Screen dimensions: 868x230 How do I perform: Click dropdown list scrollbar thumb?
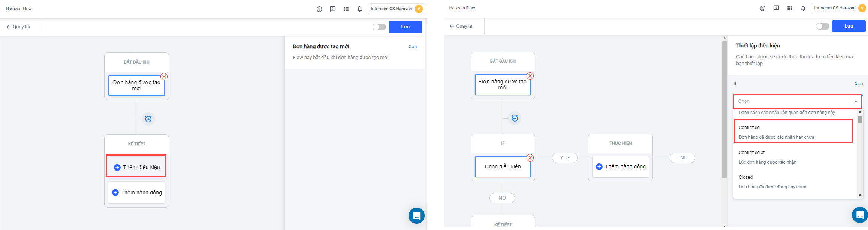tap(860, 120)
